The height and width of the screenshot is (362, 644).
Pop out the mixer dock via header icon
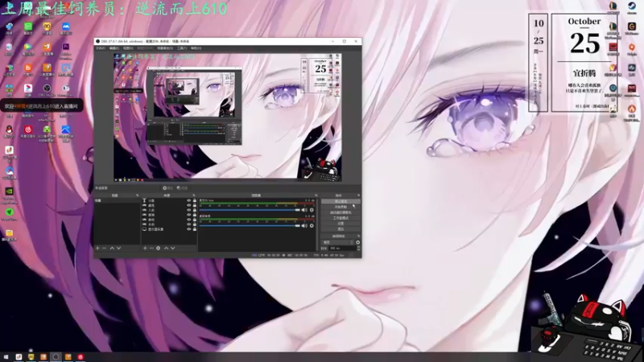click(316, 195)
